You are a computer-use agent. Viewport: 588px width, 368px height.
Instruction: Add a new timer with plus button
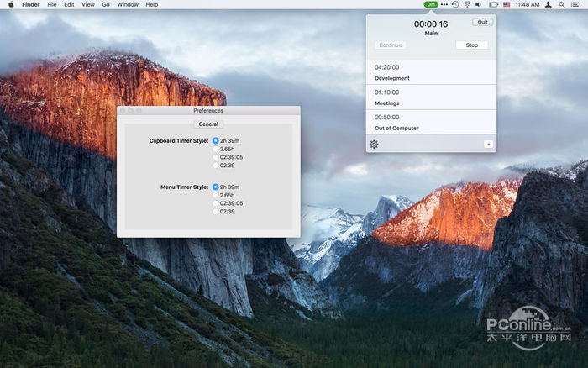(488, 144)
